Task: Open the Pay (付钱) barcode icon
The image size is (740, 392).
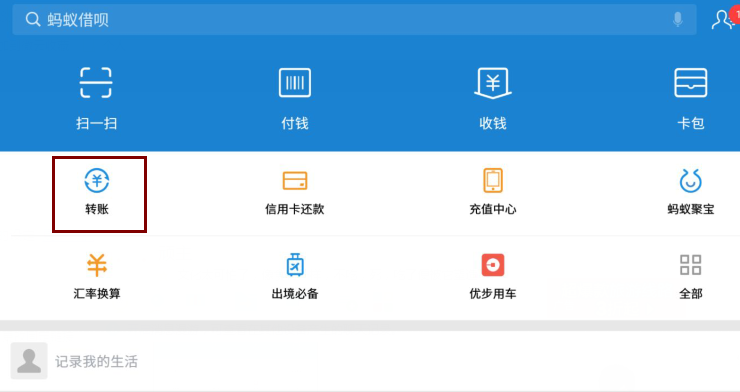Action: tap(294, 83)
